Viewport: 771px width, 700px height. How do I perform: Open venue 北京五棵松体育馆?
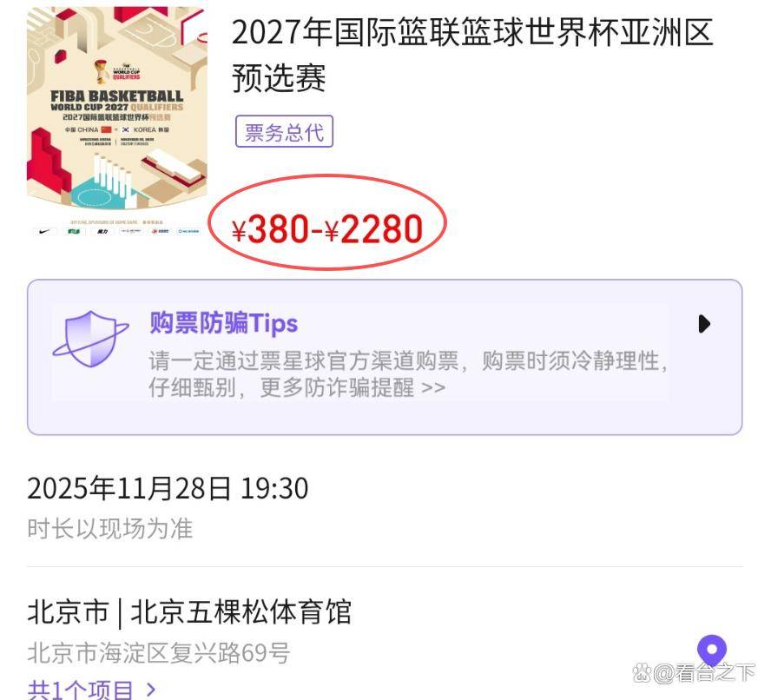point(241,611)
